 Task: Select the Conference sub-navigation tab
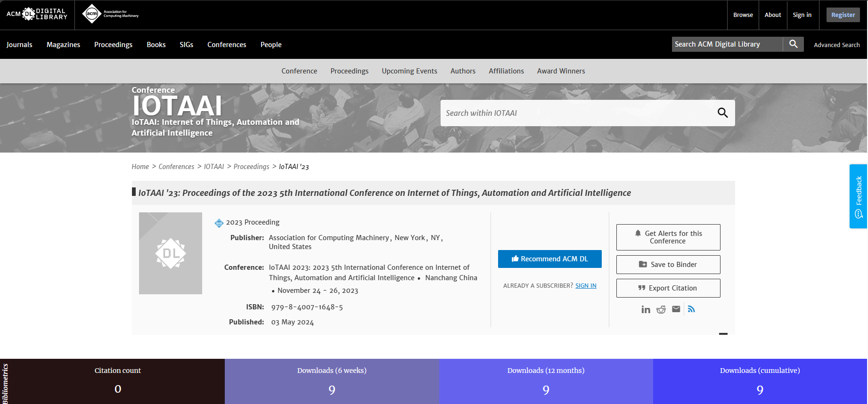point(299,71)
